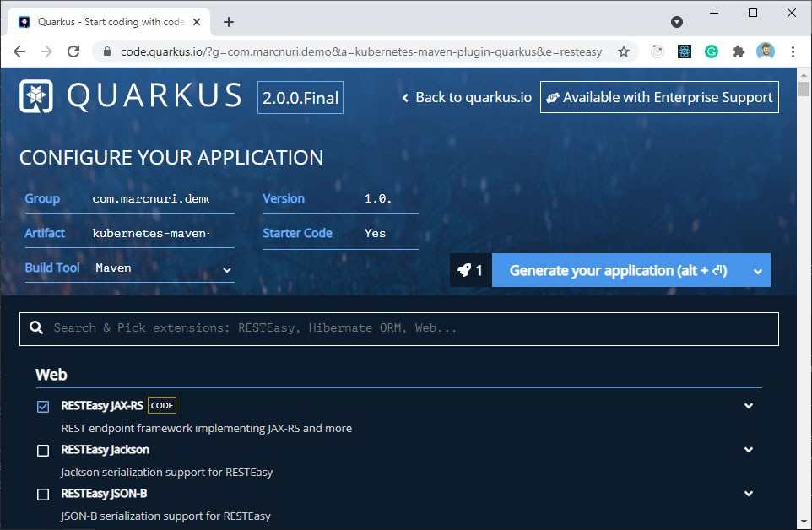The height and width of the screenshot is (530, 812).
Task: Click the scrollbar up arrow
Action: coord(804,74)
